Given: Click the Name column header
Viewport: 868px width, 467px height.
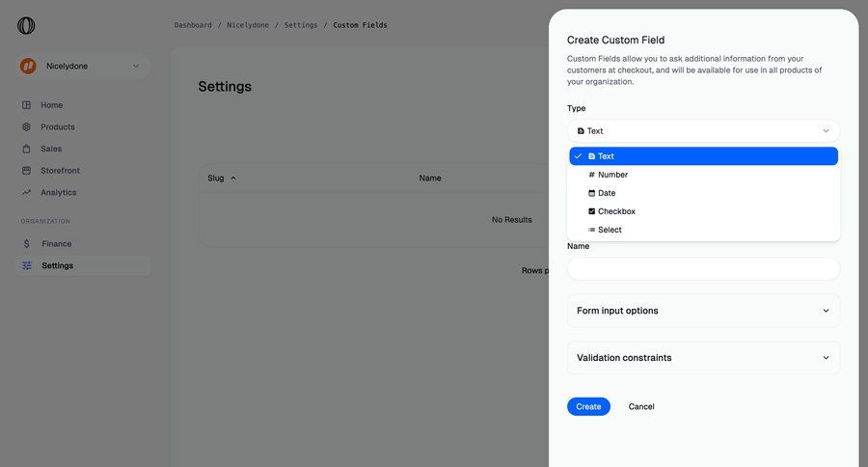Looking at the screenshot, I should click(429, 178).
